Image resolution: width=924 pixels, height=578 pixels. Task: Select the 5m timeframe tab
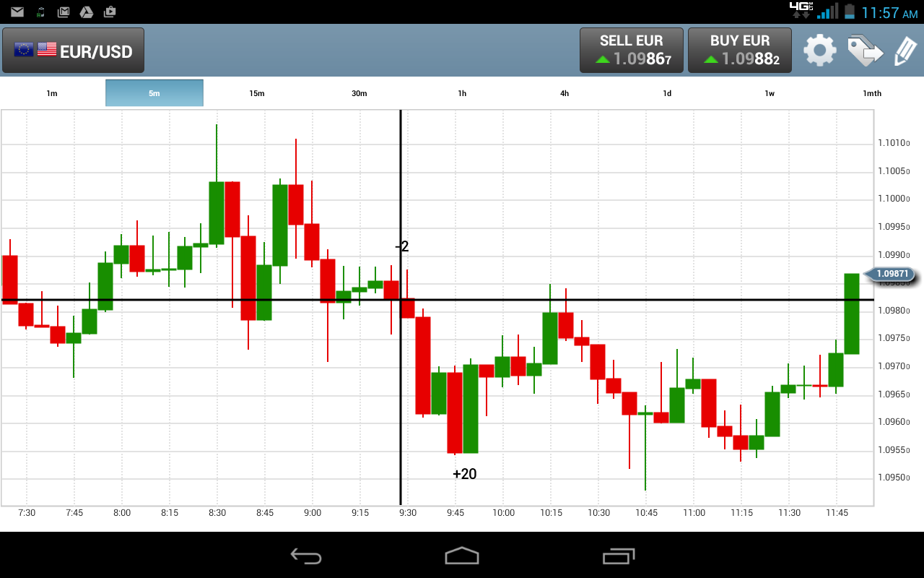click(x=154, y=93)
